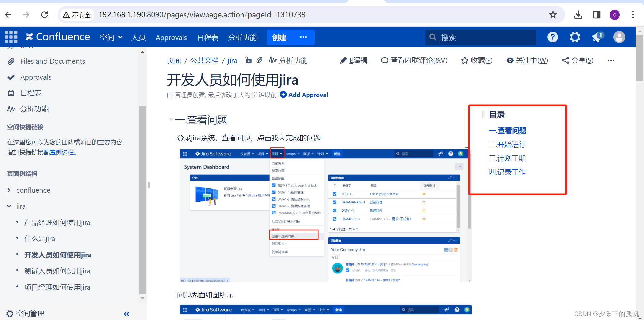Screen dimensions: 644x320
Task: Open Chrome three-dot menu
Action: [633, 14]
